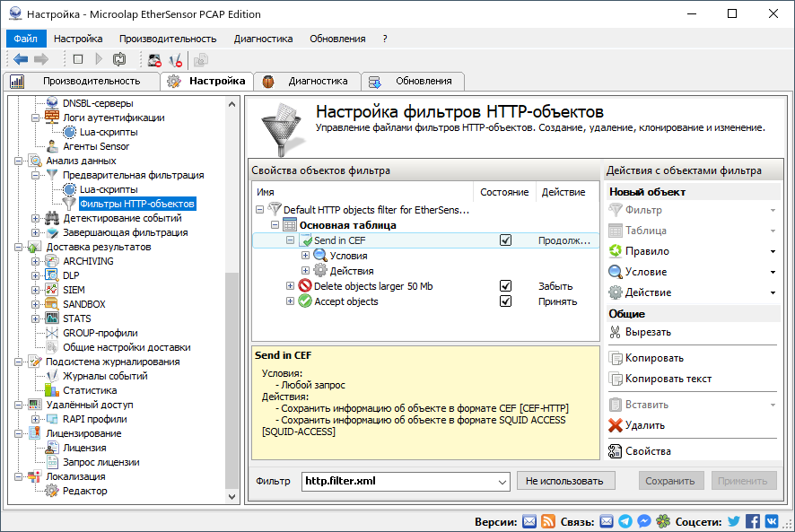The width and height of the screenshot is (795, 532).
Task: Uncheck the Delete objects larger 50 Mb checkbox
Action: (x=506, y=285)
